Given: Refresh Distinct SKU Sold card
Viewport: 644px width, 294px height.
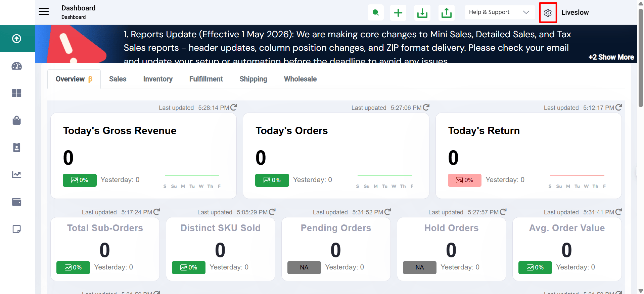Looking at the screenshot, I should point(272,212).
